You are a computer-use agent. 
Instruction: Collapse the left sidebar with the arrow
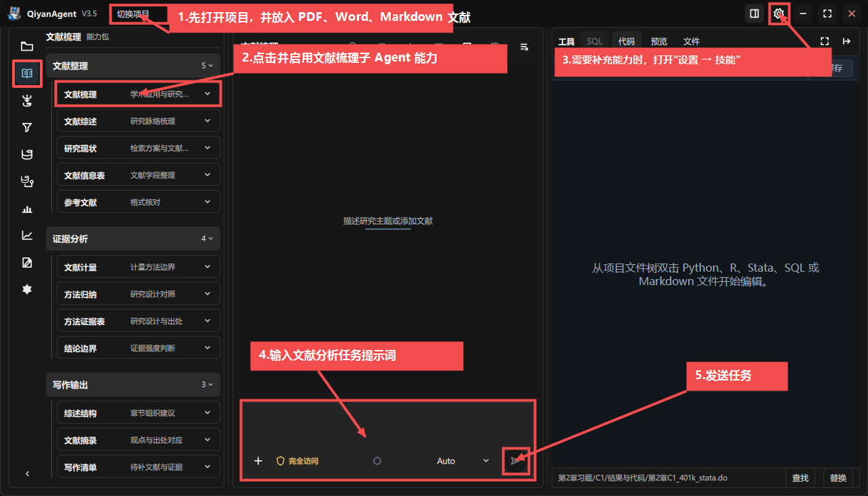point(28,474)
